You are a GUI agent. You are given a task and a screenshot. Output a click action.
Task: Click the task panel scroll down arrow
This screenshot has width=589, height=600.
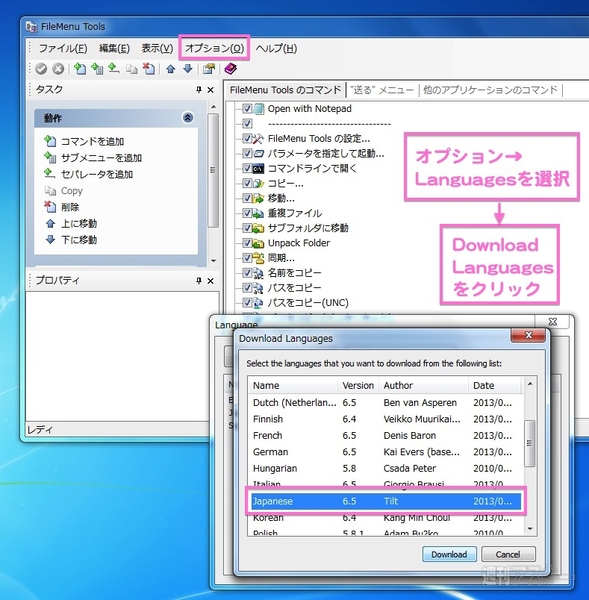pos(214,261)
